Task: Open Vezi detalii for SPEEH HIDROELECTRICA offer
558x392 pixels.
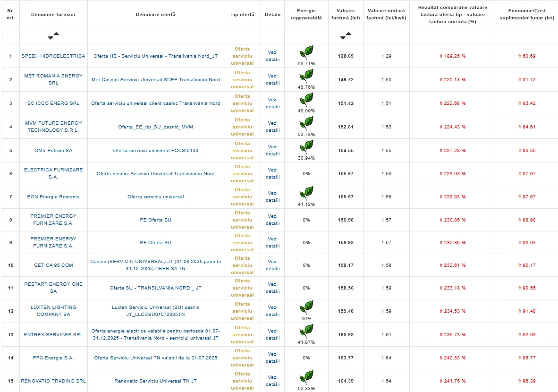Action: pyautogui.click(x=272, y=56)
